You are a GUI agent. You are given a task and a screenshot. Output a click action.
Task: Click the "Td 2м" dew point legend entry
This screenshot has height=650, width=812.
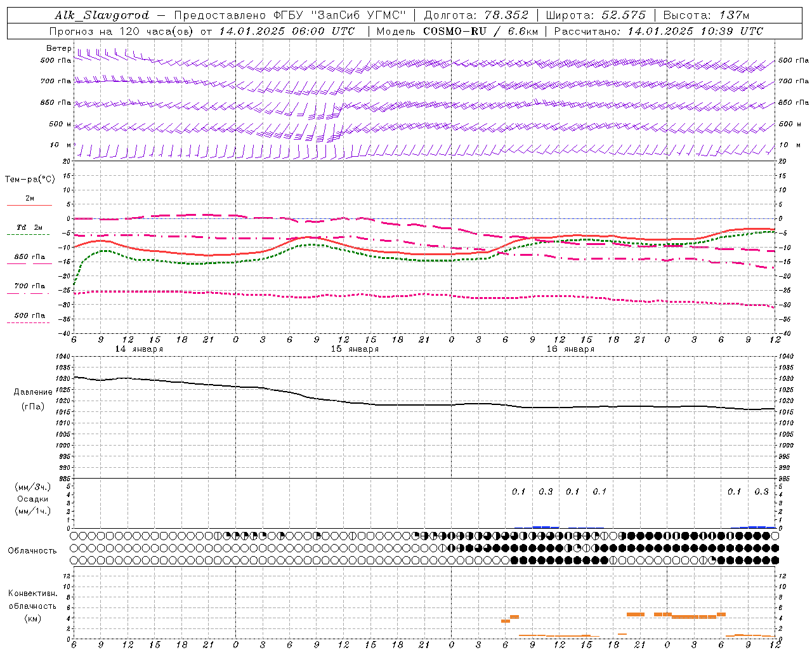(29, 227)
